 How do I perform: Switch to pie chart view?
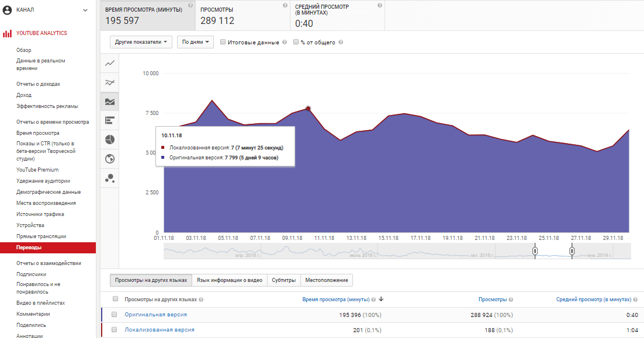click(110, 140)
